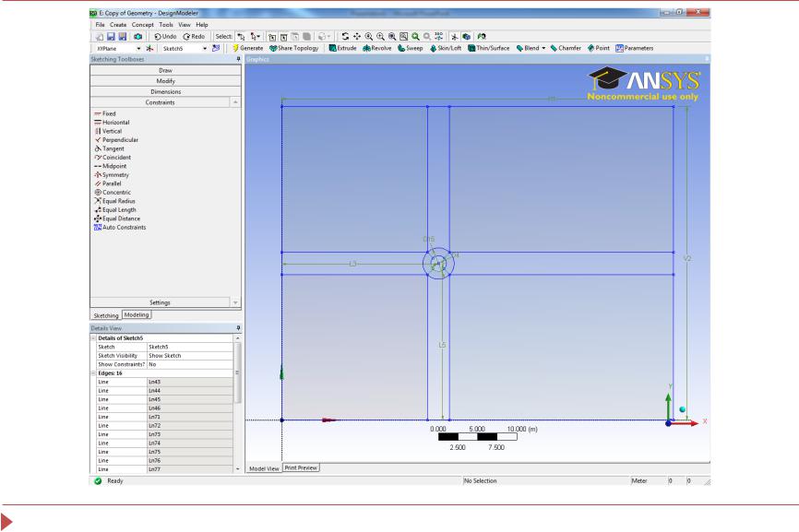Select the Perpendicular constraint
799x532 pixels.
pyautogui.click(x=116, y=139)
